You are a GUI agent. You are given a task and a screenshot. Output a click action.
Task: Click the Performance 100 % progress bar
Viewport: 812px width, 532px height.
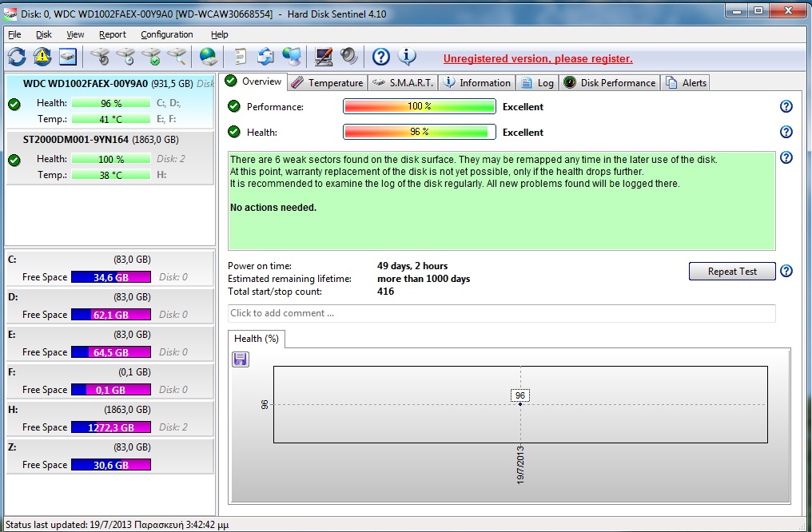420,106
